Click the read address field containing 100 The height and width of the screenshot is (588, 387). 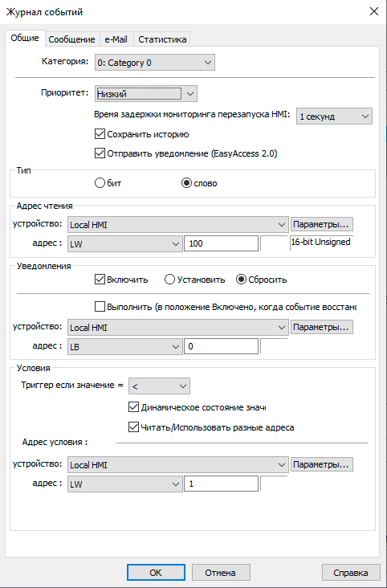[221, 243]
